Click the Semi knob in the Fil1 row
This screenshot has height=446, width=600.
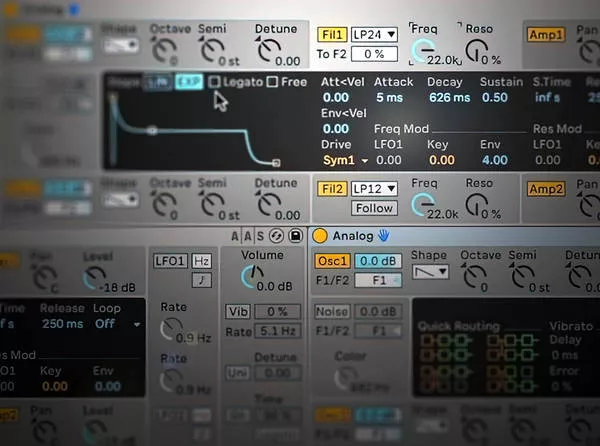212,51
